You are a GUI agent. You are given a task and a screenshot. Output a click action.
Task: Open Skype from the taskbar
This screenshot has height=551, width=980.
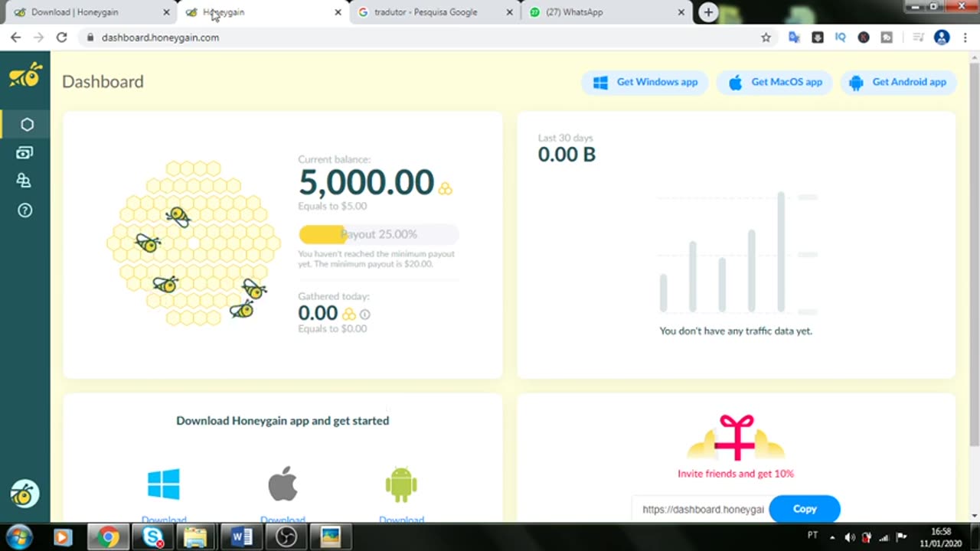click(x=153, y=537)
